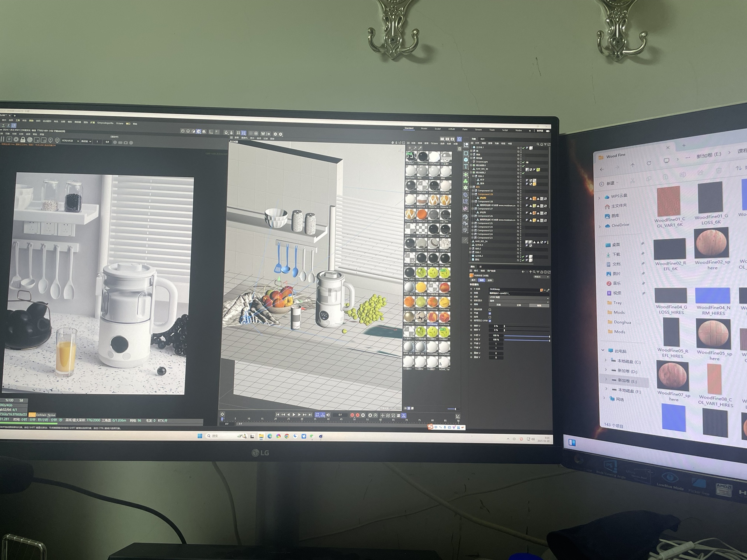Screen dimensions: 747x560
Task: Click the render to Picture Viewer icon
Action: pyautogui.click(x=447, y=139)
